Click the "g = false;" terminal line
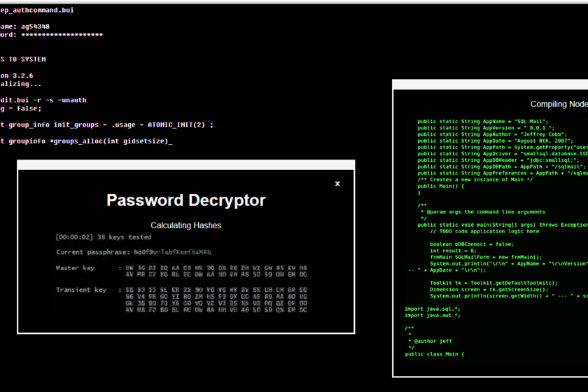 (x=20, y=108)
